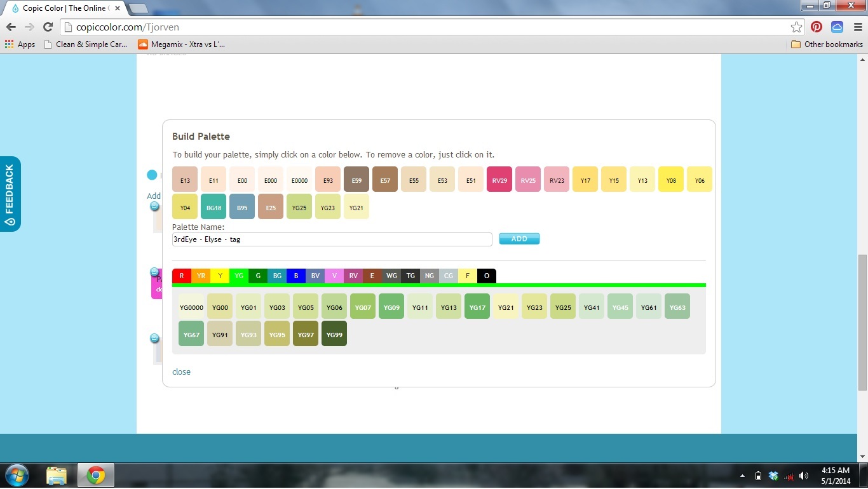Click the volume speaker tray icon

[804, 476]
